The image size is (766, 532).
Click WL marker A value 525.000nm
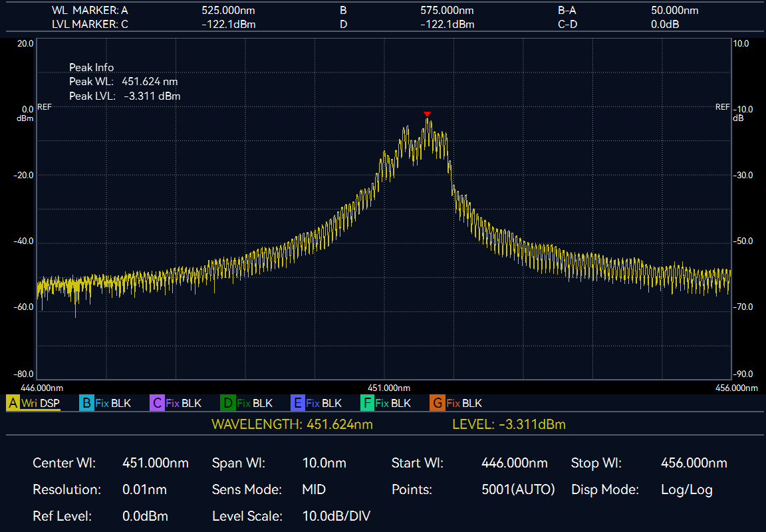point(228,11)
